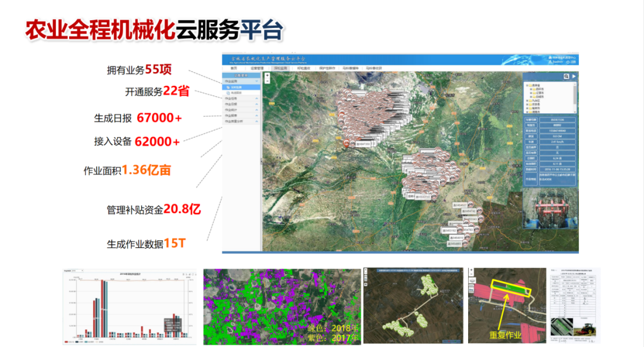Collapse the 吉林省 tree node
Viewport: 644px width, 347px height.
tap(527, 85)
